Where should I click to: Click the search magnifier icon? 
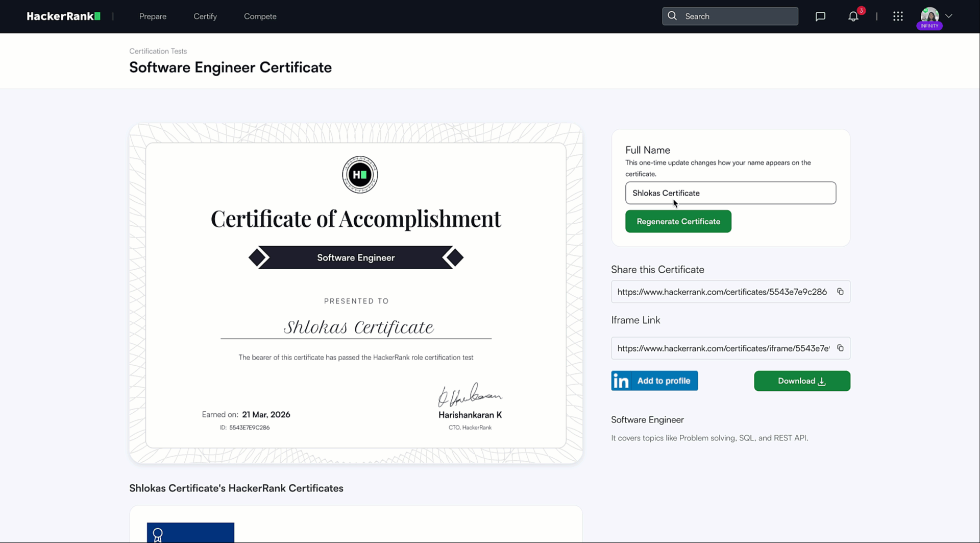coord(672,16)
